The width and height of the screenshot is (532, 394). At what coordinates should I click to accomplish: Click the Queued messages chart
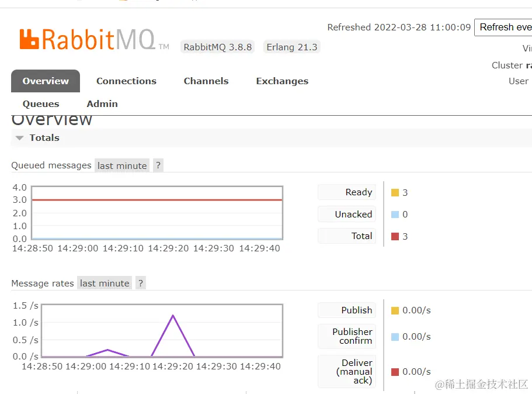[157, 213]
